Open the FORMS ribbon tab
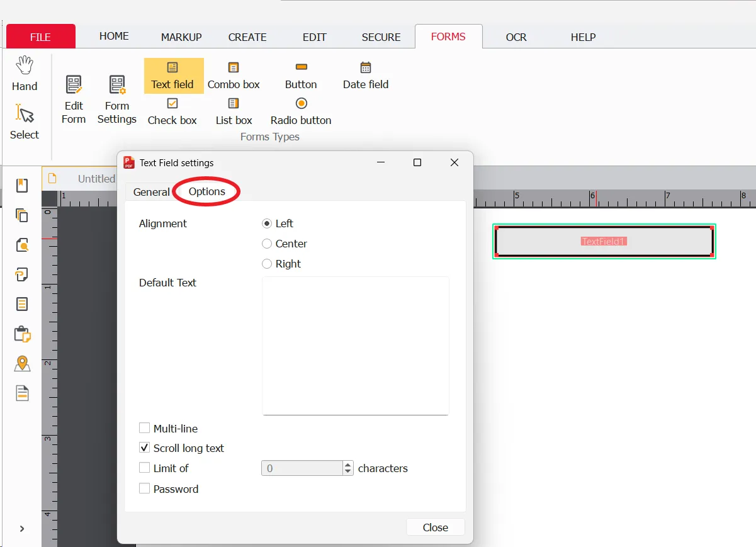The image size is (756, 547). click(449, 37)
